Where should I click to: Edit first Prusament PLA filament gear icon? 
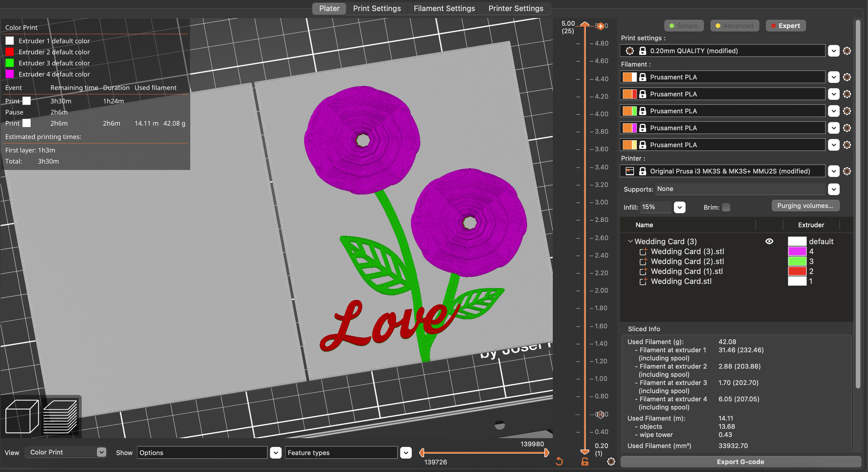click(847, 77)
